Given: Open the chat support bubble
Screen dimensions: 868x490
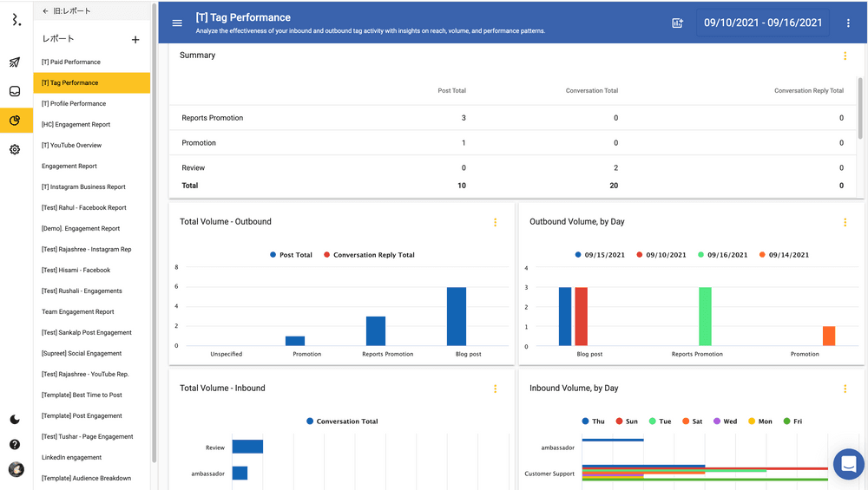Looking at the screenshot, I should pyautogui.click(x=848, y=464).
